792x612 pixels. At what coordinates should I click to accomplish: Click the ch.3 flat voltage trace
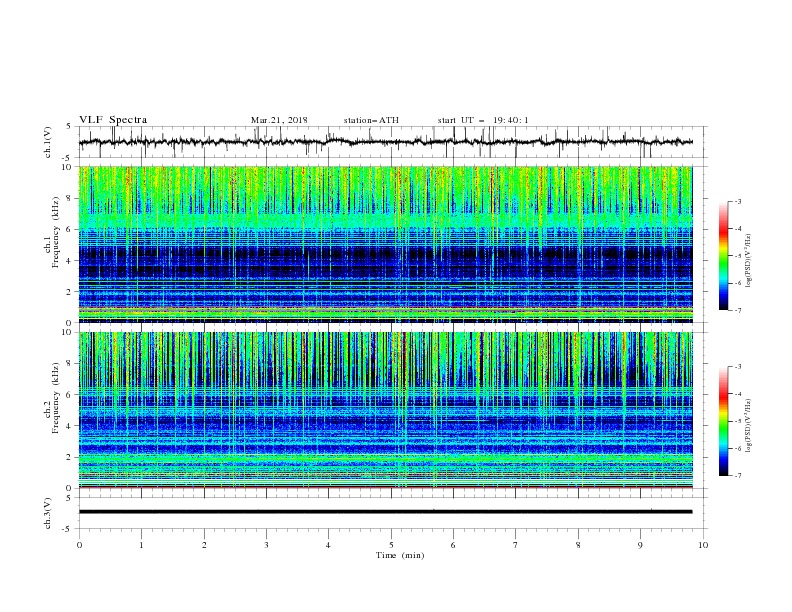pyautogui.click(x=385, y=512)
